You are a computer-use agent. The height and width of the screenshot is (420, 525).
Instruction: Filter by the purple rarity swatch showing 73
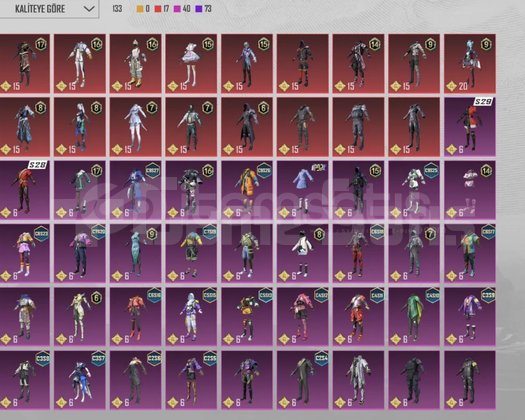[204, 9]
